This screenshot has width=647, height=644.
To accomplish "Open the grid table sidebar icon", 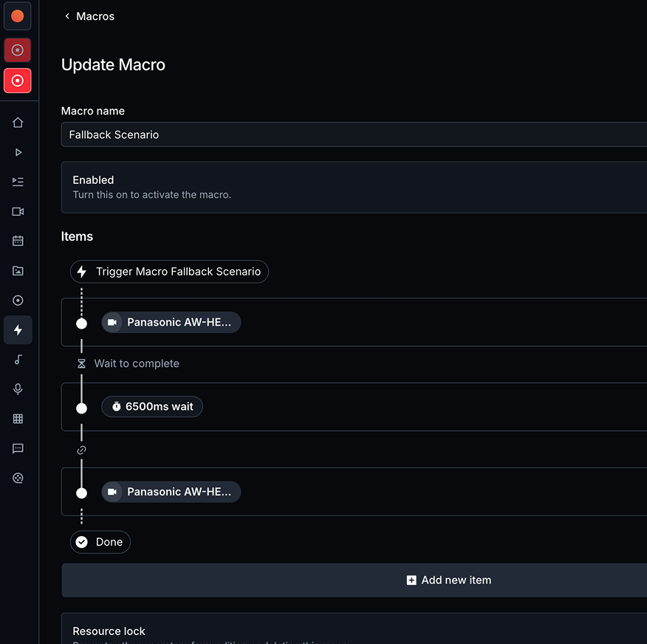I will pos(18,419).
